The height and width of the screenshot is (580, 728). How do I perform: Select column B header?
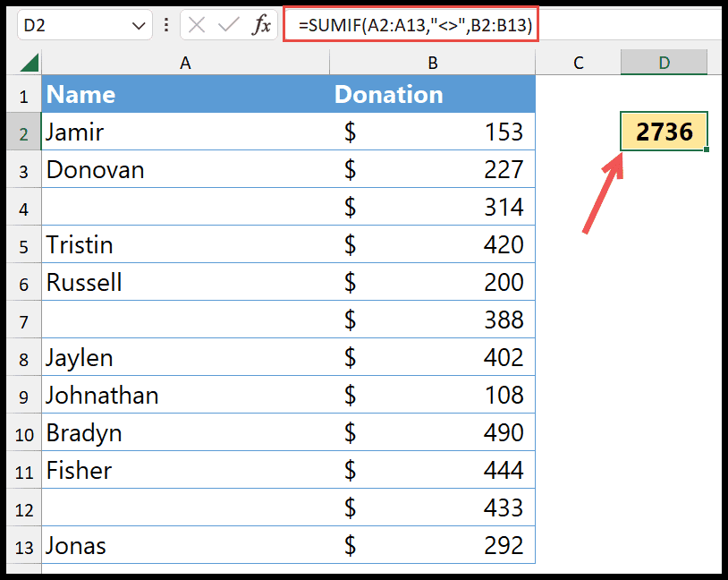(432, 63)
